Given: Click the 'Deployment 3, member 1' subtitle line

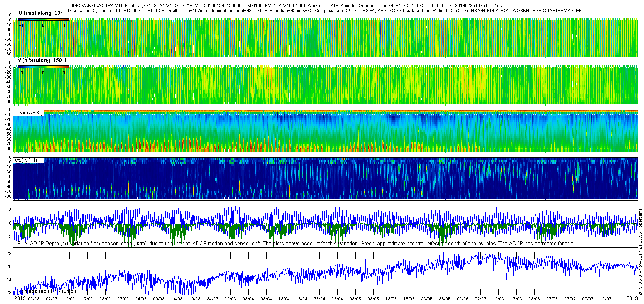Looking at the screenshot, I should pyautogui.click(x=325, y=11).
